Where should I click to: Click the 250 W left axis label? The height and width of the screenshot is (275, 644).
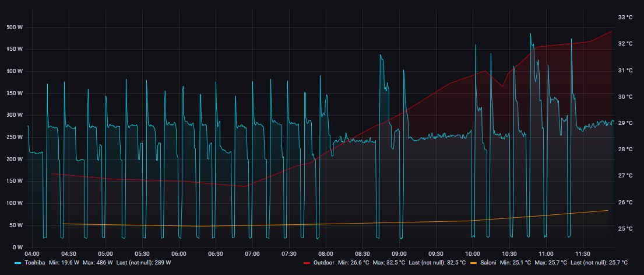point(15,138)
